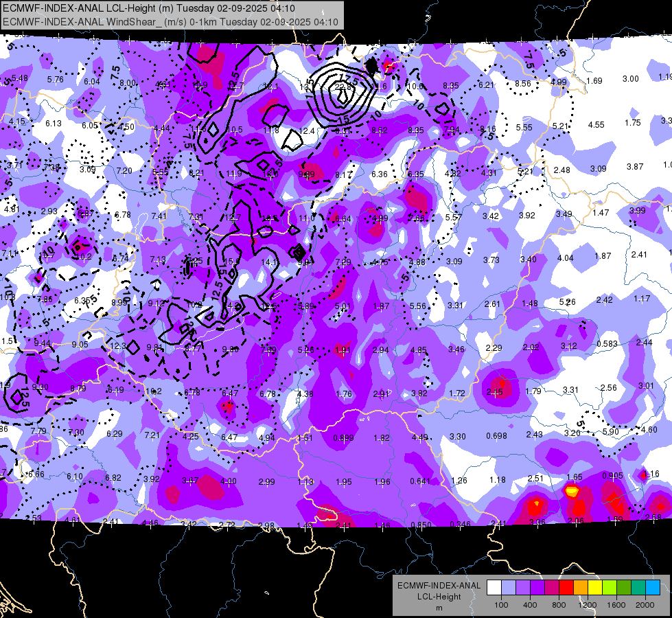Click the grid value 7.20
This screenshot has height=618, width=672.
124,171
